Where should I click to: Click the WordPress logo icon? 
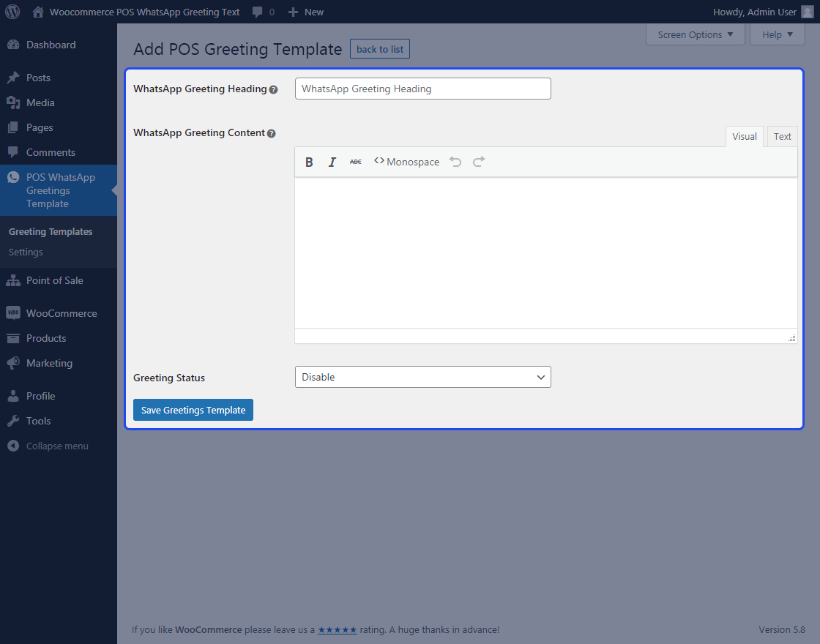coord(12,12)
